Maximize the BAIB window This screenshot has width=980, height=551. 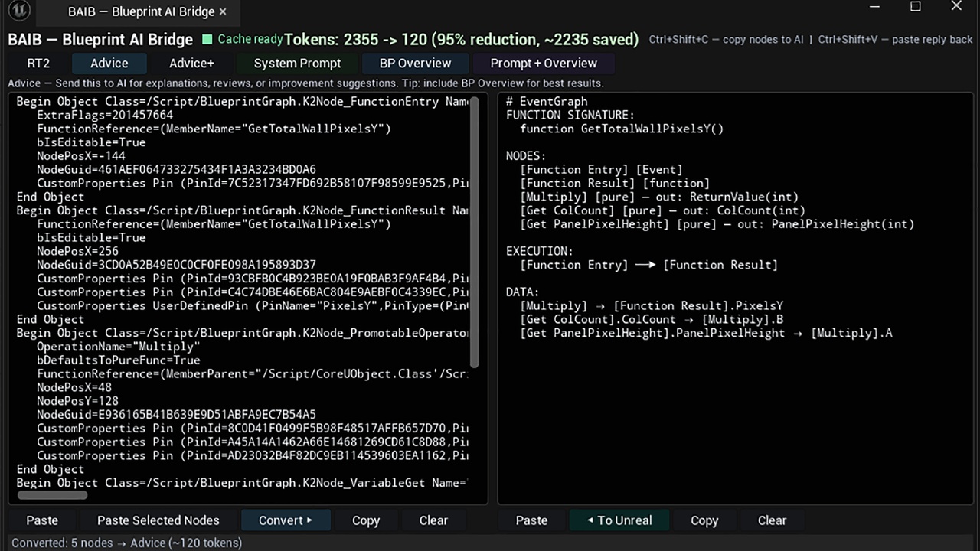coord(916,7)
